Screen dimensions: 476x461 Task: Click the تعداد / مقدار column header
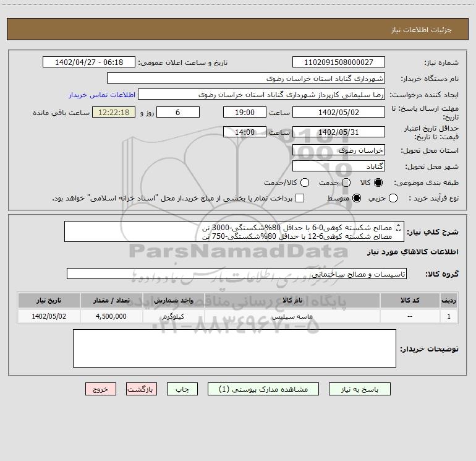pos(111,301)
